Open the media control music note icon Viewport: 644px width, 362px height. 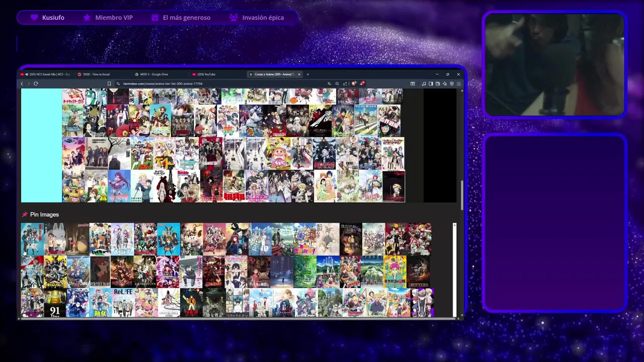click(x=424, y=83)
